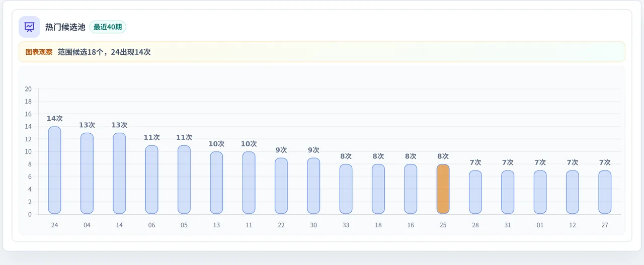Pick the bar for number 12

tap(573, 192)
